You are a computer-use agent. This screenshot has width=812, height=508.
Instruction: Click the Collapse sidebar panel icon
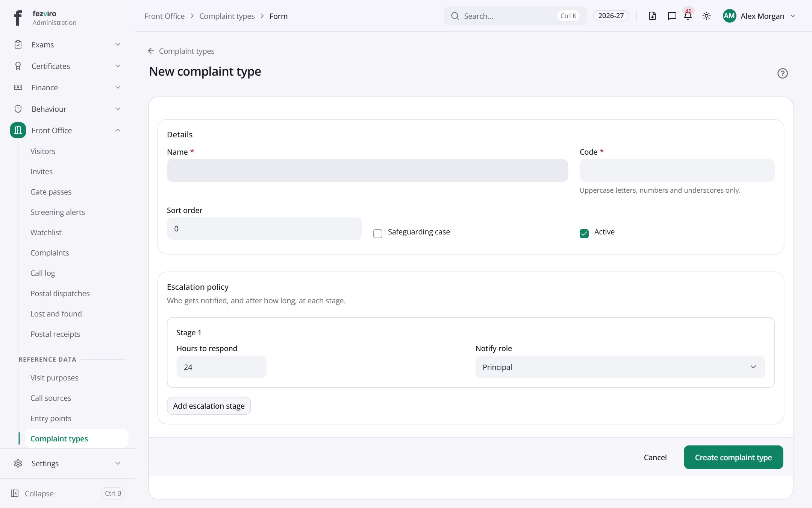tap(15, 493)
